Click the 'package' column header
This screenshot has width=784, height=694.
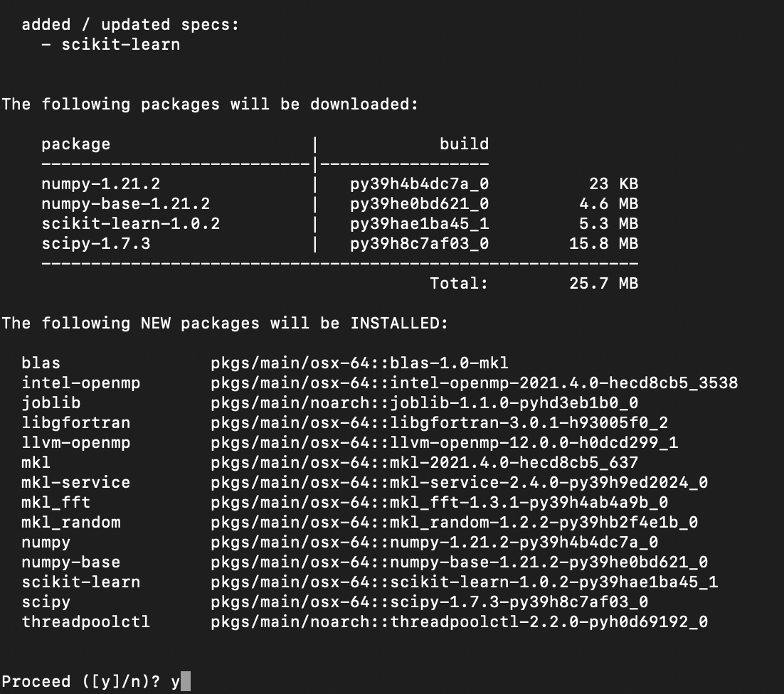coord(76,144)
